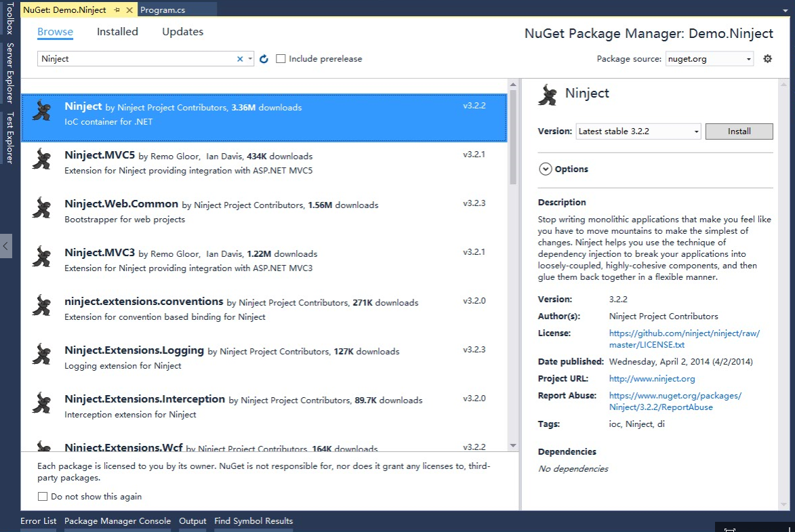
Task: Click package list scrollbar up arrow
Action: tap(513, 84)
